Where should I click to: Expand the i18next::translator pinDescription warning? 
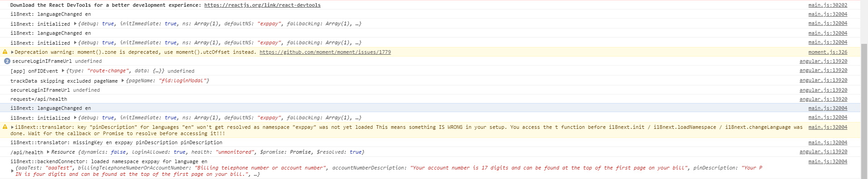click(12, 127)
